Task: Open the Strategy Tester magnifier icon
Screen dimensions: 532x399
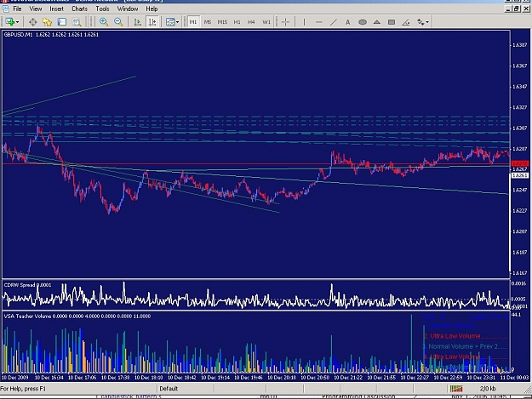Action: (77, 22)
